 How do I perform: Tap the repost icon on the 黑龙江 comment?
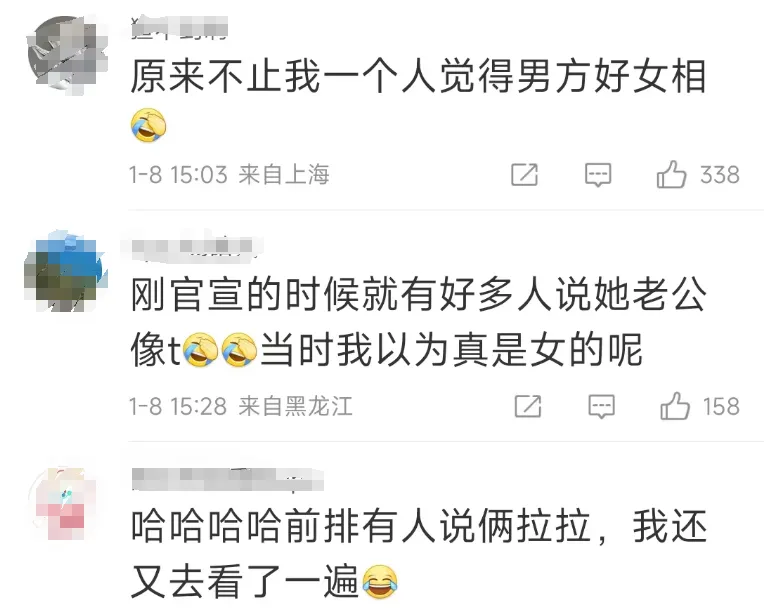pyautogui.click(x=528, y=406)
